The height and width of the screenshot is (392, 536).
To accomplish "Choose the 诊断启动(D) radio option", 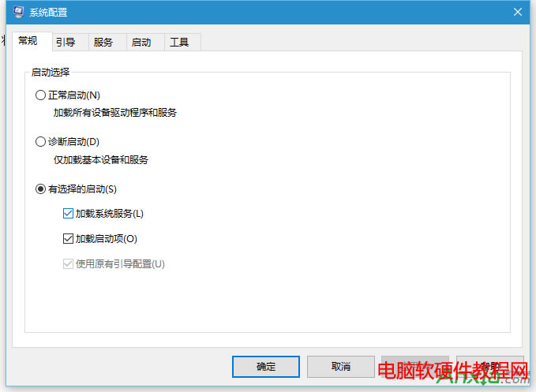I will pyautogui.click(x=41, y=142).
